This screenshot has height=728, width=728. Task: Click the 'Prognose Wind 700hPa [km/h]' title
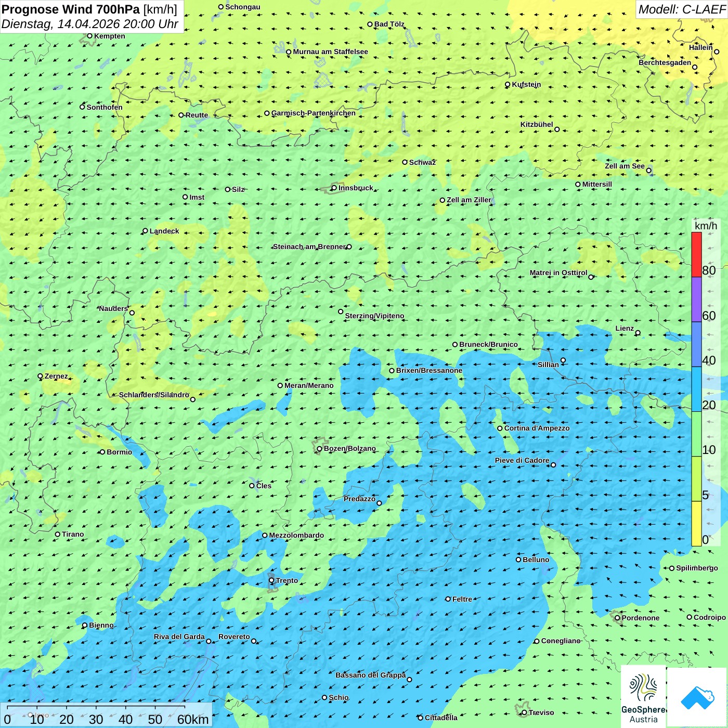[x=89, y=9]
